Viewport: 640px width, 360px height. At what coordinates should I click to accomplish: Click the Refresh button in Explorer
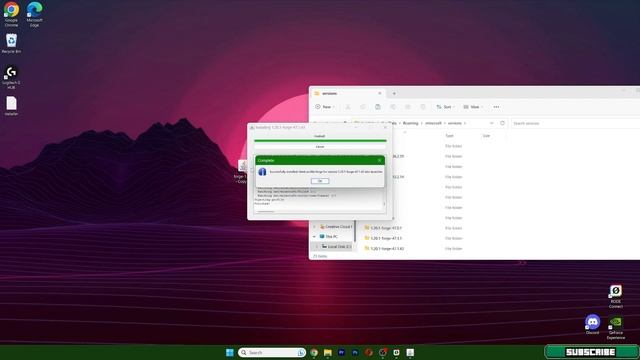(502, 123)
